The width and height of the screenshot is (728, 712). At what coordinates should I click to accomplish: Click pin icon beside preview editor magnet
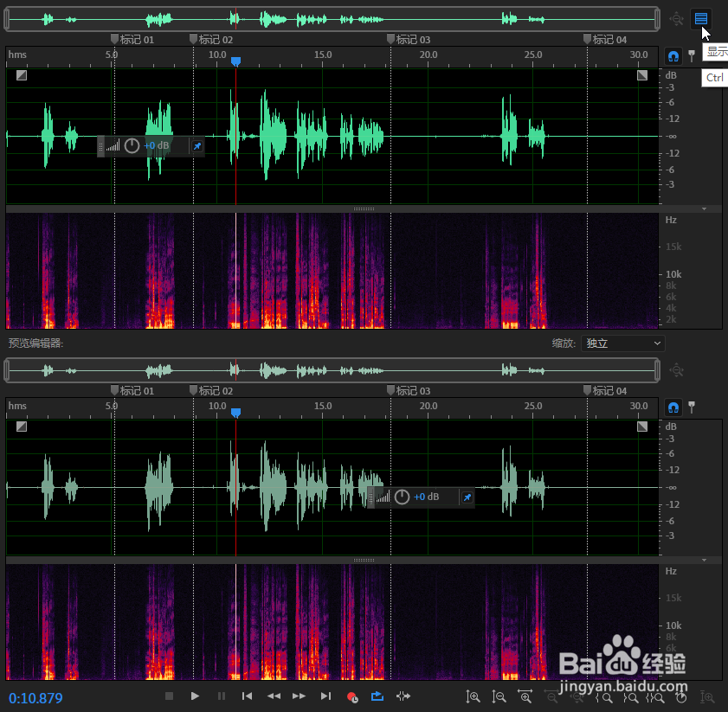[692, 407]
